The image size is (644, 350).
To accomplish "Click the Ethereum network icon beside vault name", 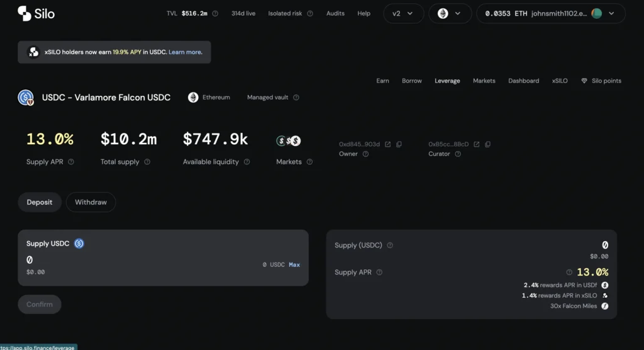I will [193, 98].
